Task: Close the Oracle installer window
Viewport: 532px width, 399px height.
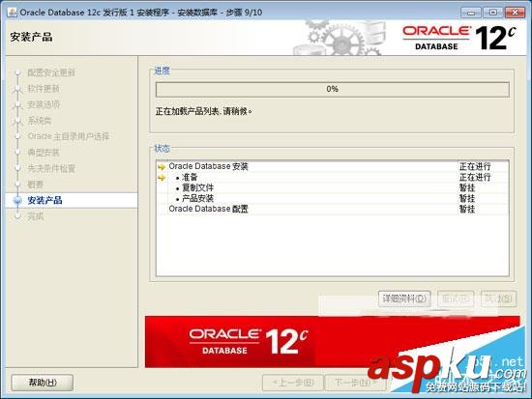Action: [x=515, y=13]
